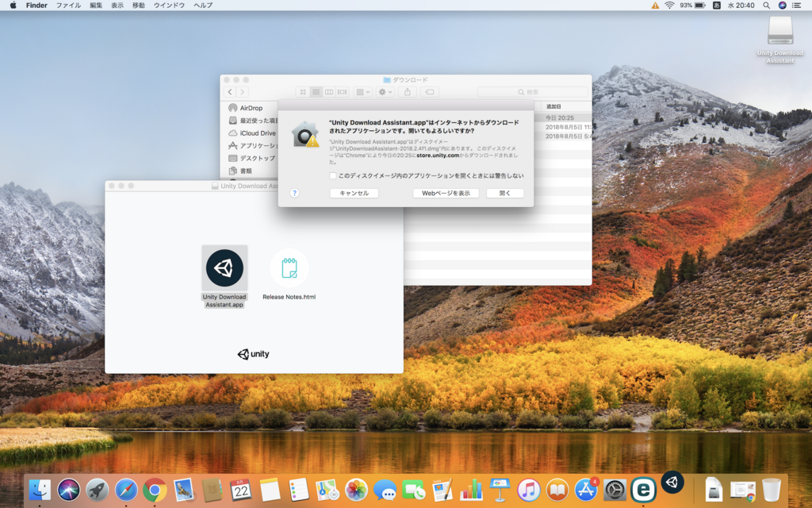Open Notification Center from menu bar
The image size is (812, 508).
click(798, 6)
